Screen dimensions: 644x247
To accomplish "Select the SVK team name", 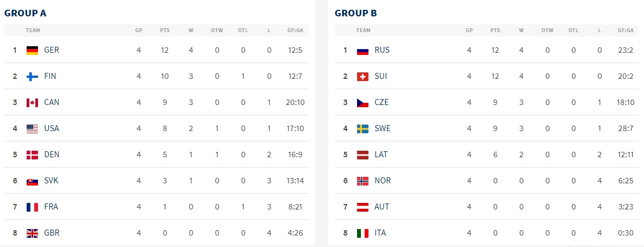I will (x=51, y=181).
